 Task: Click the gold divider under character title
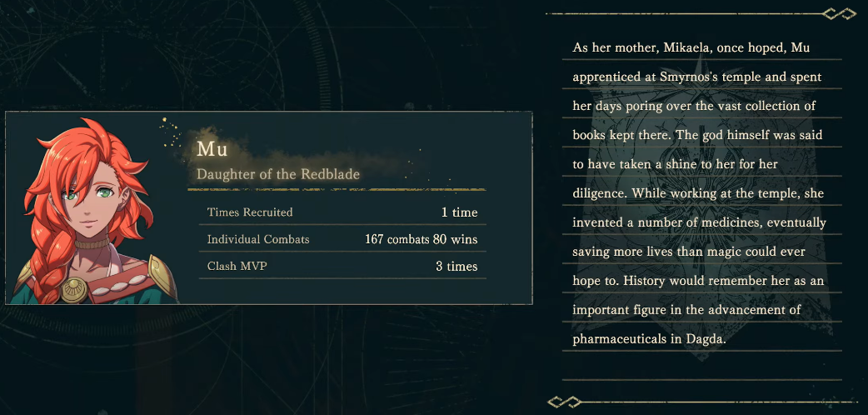[337, 189]
